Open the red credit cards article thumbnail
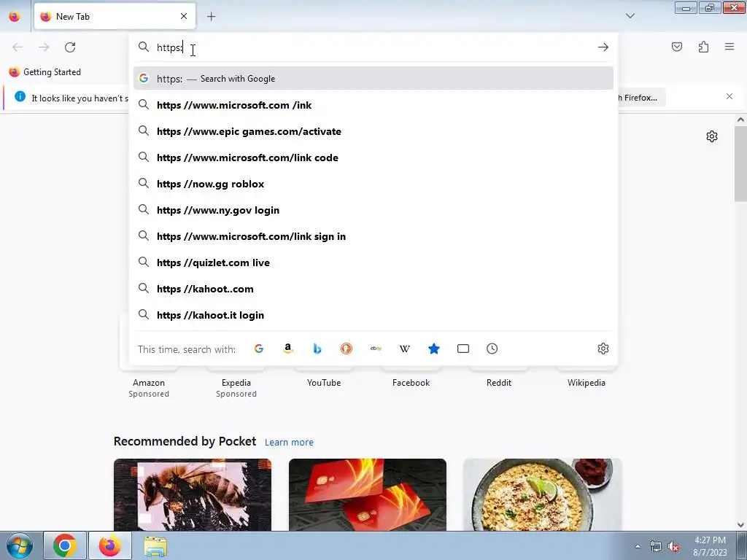747x560 pixels. point(368,495)
